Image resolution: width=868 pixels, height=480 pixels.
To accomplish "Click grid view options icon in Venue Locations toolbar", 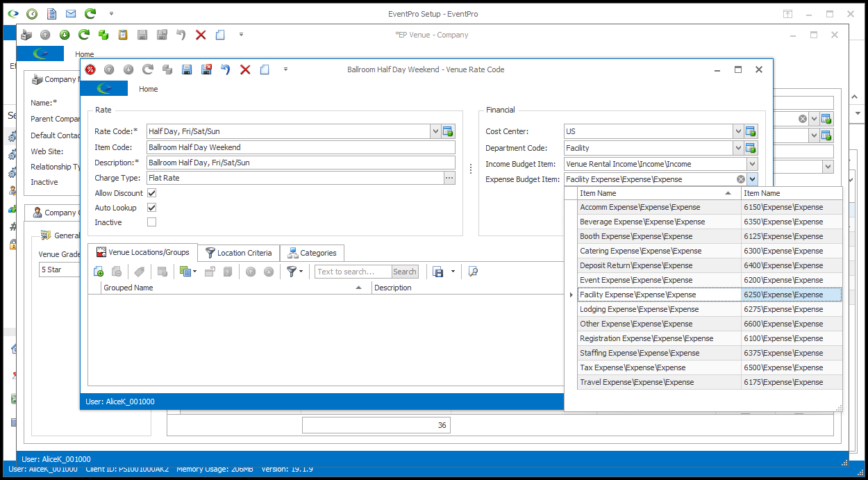I will (x=185, y=272).
